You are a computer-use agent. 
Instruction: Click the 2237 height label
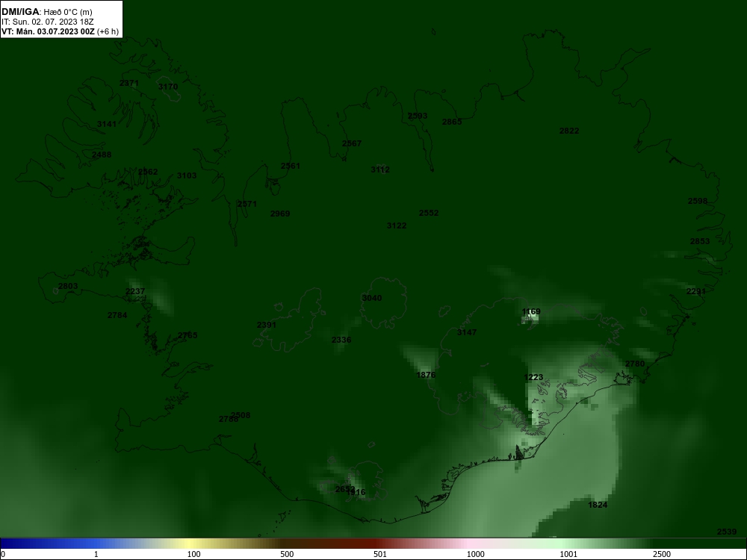pos(135,291)
